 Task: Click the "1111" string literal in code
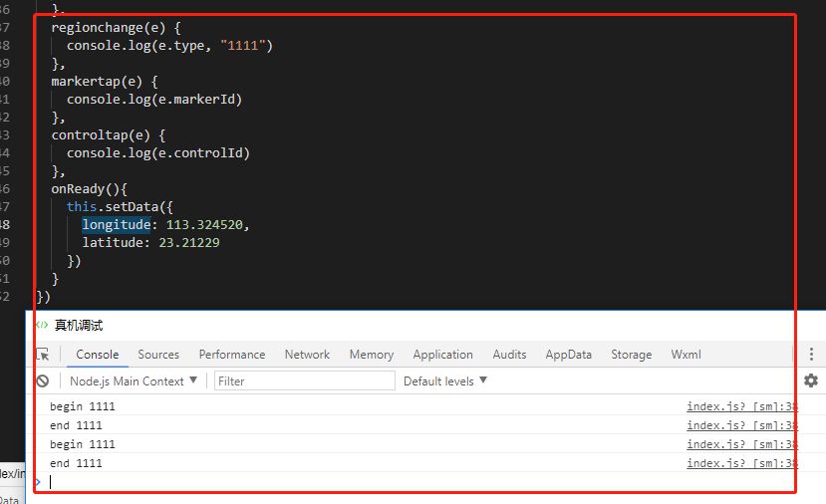point(242,45)
